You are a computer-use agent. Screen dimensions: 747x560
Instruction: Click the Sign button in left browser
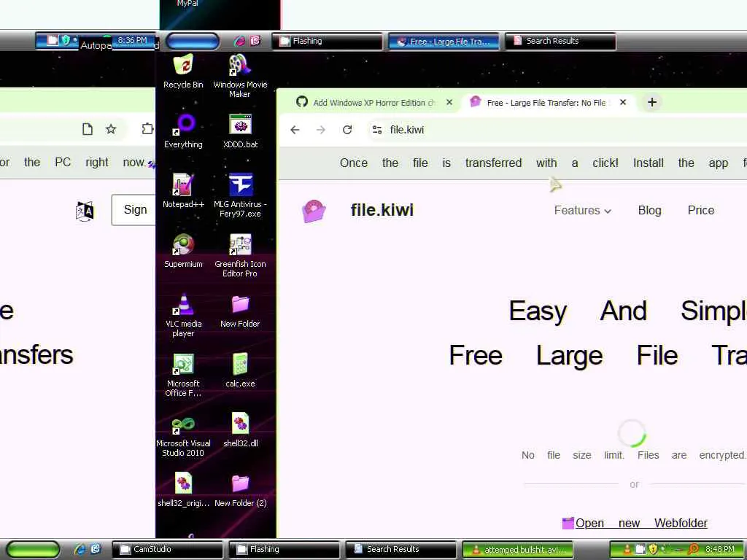point(134,209)
